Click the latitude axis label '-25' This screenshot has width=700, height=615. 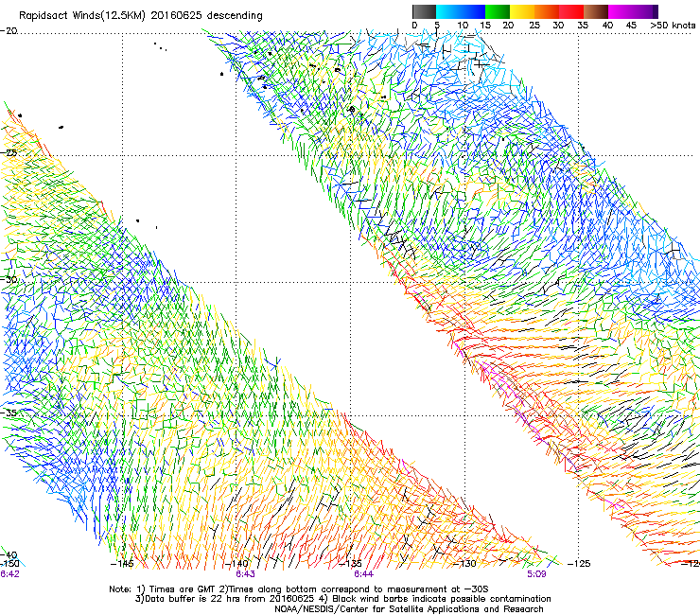pyautogui.click(x=9, y=152)
